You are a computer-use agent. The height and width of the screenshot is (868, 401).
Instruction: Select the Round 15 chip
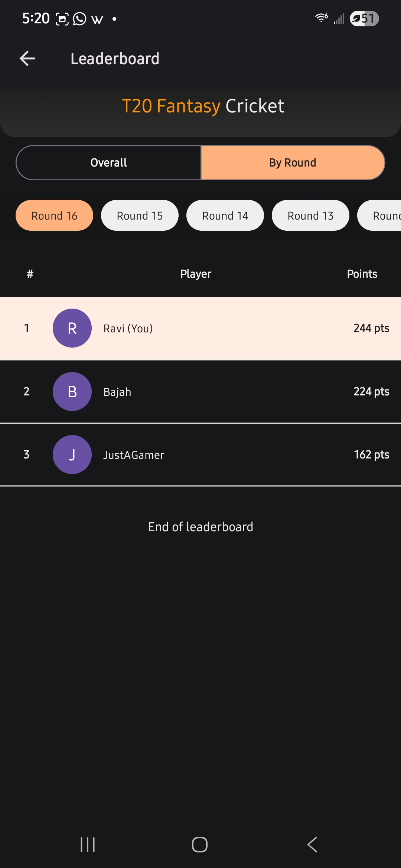[140, 216]
